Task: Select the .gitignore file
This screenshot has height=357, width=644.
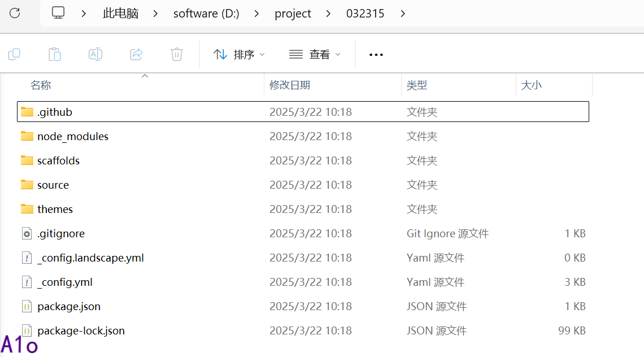Action: (60, 233)
